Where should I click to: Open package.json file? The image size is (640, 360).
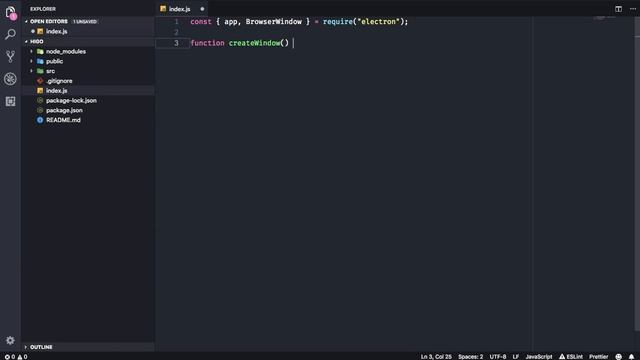pyautogui.click(x=64, y=110)
